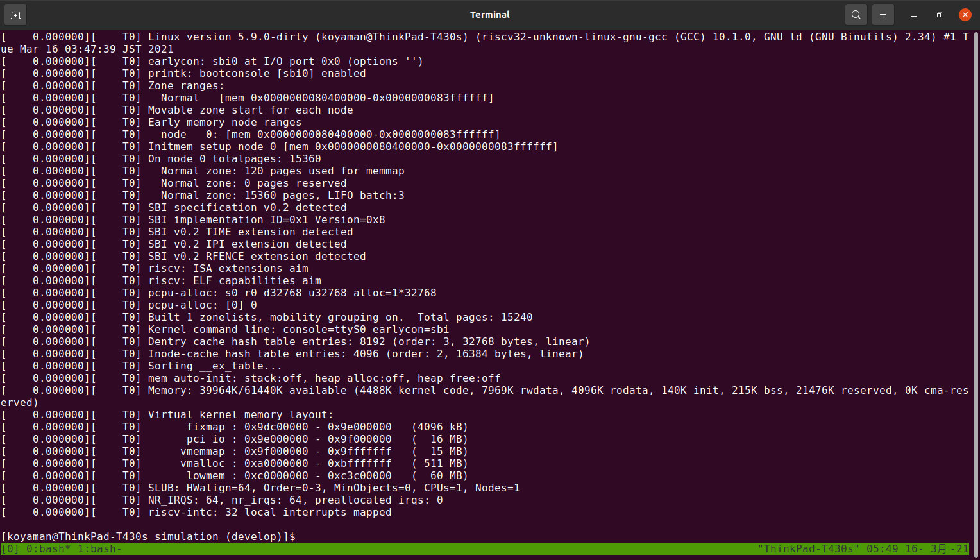Minimize the Terminal window

(913, 15)
